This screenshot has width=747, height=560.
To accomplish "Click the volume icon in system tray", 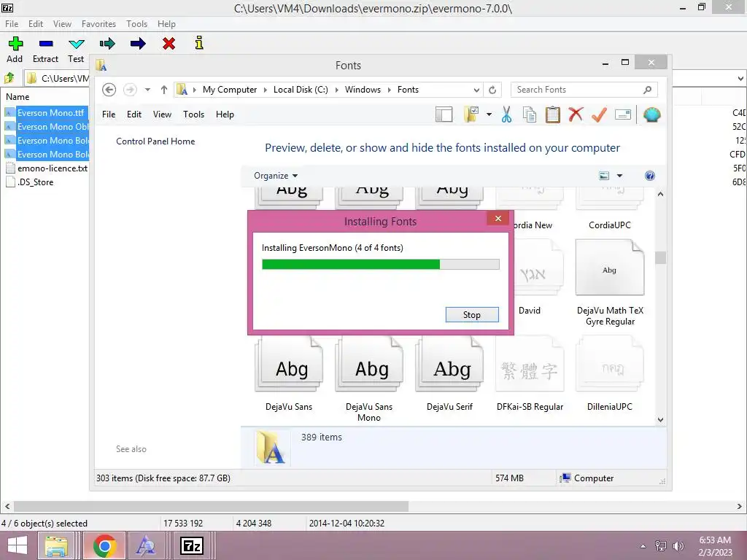I will coord(678,545).
